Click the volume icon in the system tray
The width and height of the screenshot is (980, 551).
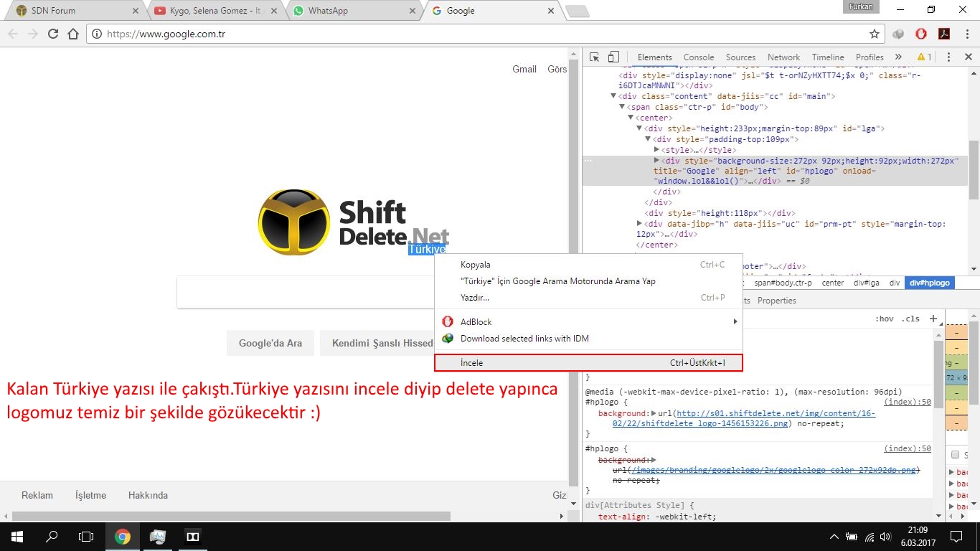(x=887, y=537)
